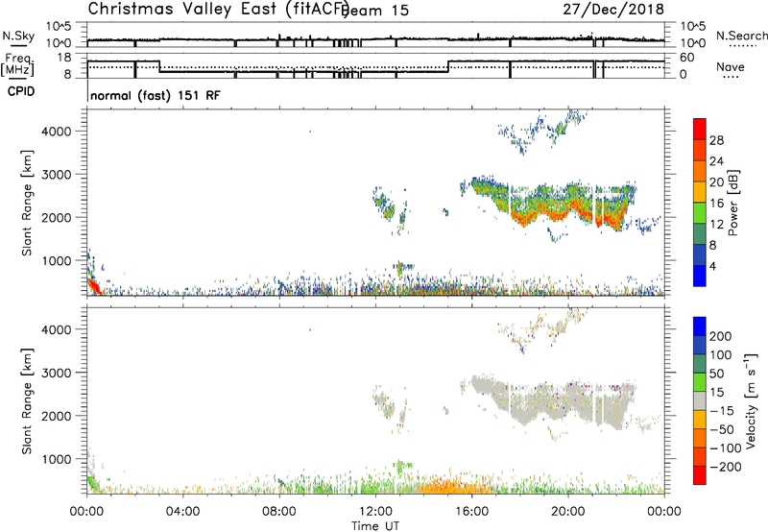The image size is (768, 532).
Task: Select the '3000' tick in the velocity panel
Action: pyautogui.click(x=56, y=373)
